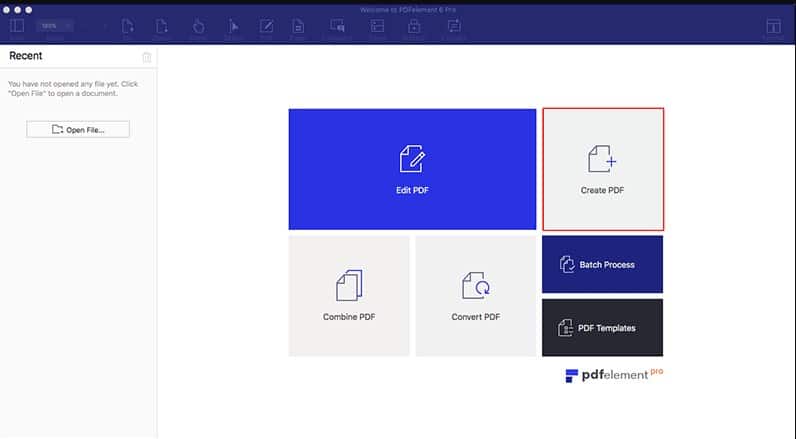The height and width of the screenshot is (439, 796).
Task: Click the toolbar icon right of the padlock
Action: point(454,26)
